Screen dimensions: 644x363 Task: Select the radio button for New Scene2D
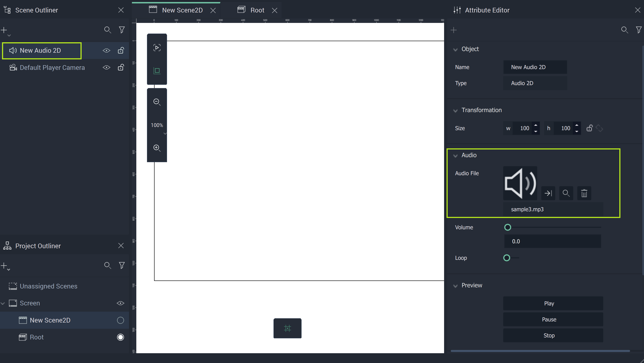click(120, 320)
